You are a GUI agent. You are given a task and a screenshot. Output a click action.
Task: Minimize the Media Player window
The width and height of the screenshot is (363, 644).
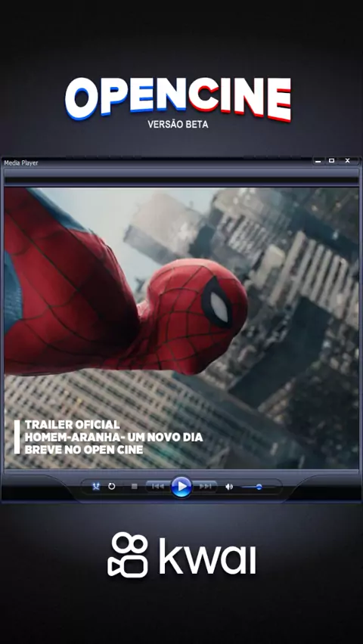[x=318, y=160]
